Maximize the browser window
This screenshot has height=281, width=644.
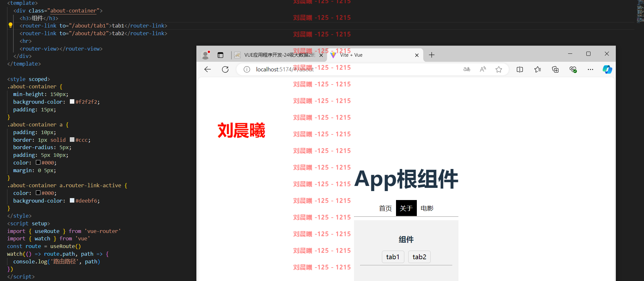coord(588,54)
